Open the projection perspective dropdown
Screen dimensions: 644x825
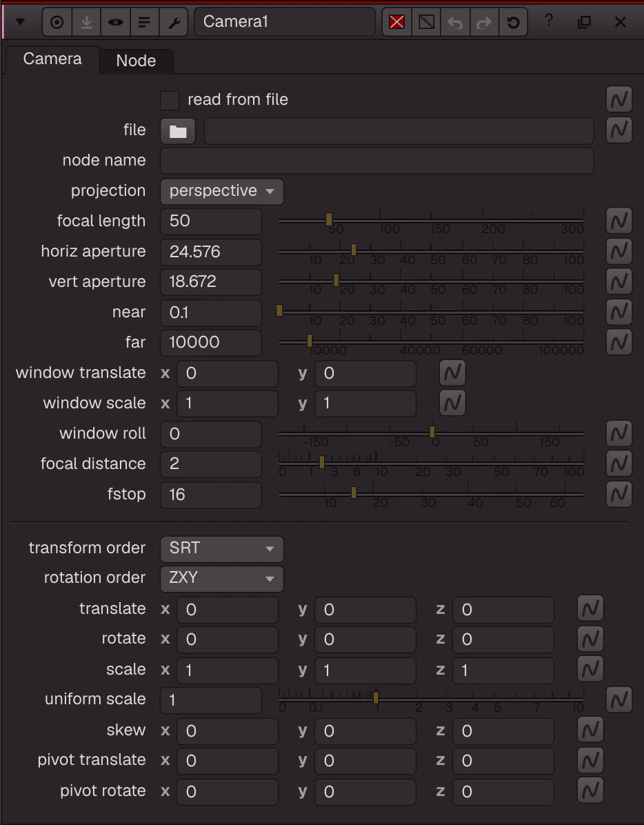pyautogui.click(x=222, y=191)
